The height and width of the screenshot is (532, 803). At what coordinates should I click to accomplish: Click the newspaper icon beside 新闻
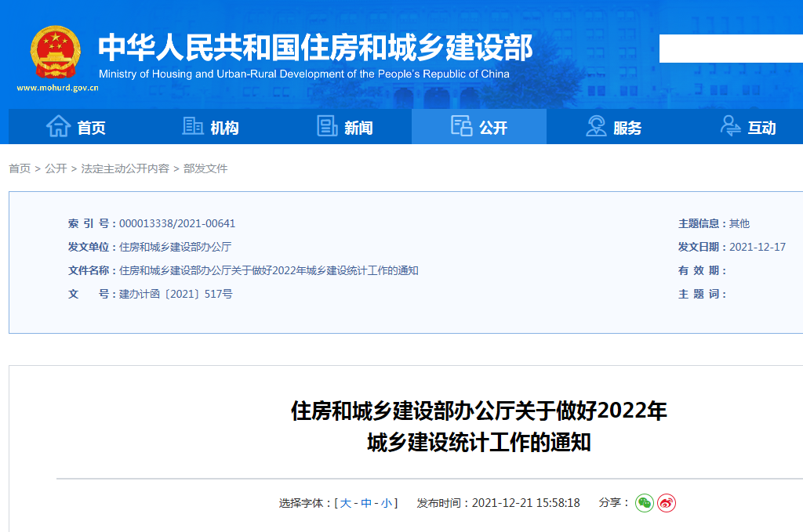click(327, 126)
